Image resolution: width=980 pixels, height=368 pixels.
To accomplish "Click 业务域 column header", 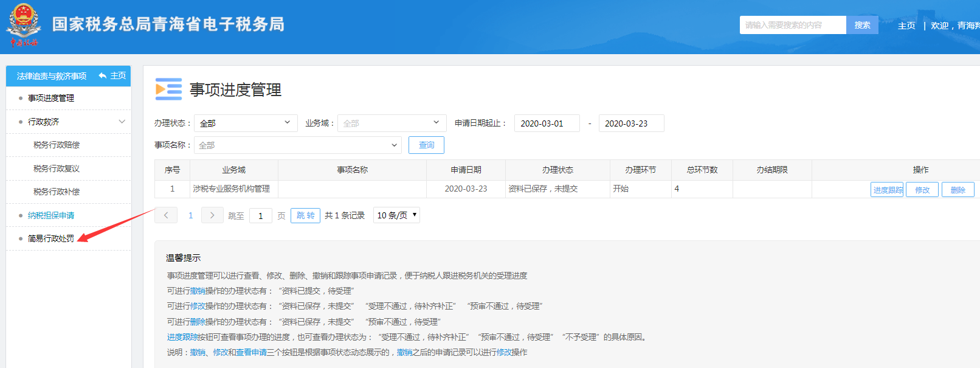I will click(234, 170).
